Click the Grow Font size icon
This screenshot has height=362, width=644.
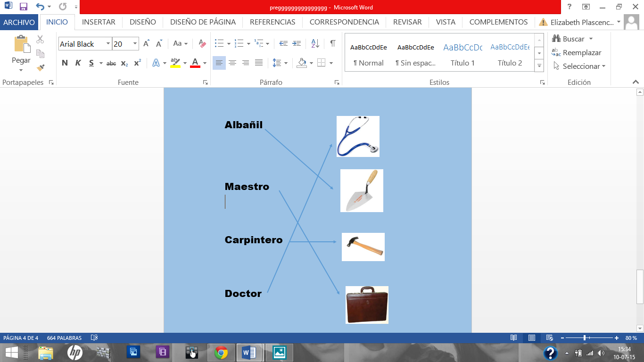146,44
